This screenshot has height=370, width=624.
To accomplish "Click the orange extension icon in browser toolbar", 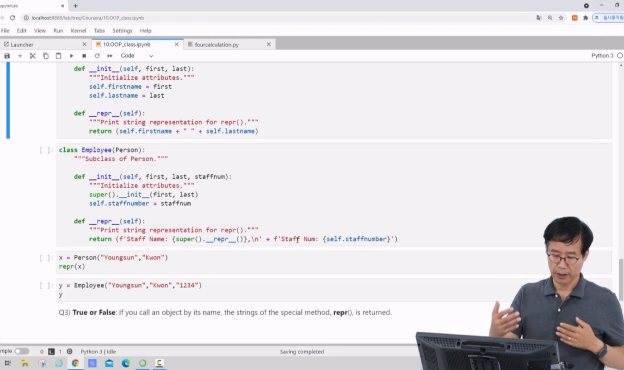I will (575, 18).
